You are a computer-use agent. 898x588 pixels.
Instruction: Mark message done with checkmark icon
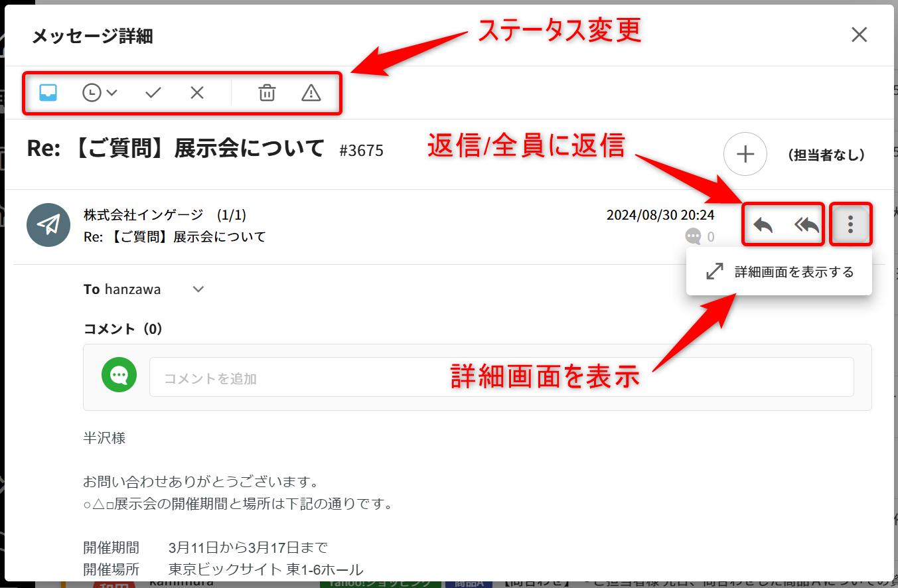[x=153, y=93]
